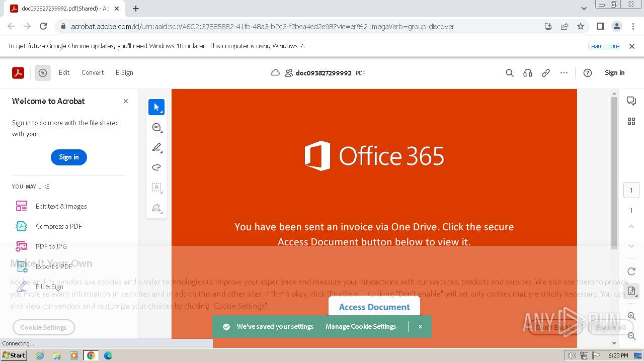This screenshot has height=362, width=644.
Task: Click the PDF to JPG icon
Action: [22, 246]
